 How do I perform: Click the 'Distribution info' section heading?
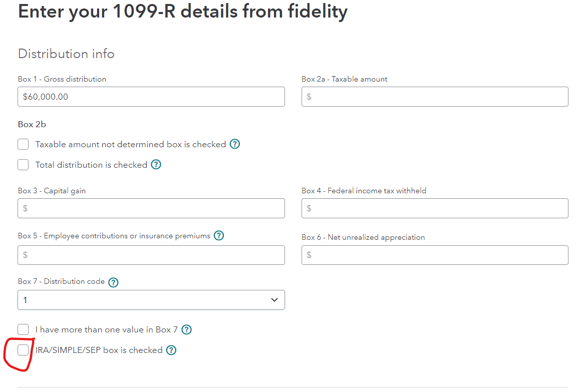pyautogui.click(x=66, y=54)
